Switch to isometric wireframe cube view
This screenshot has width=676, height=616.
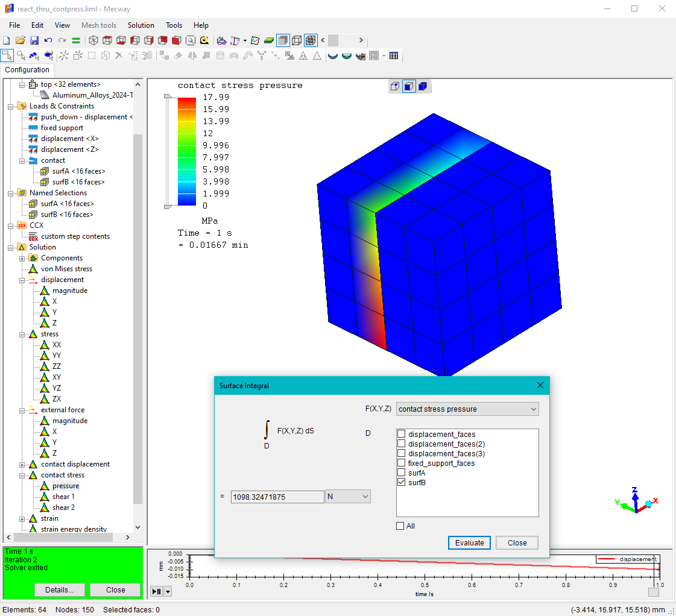93,40
